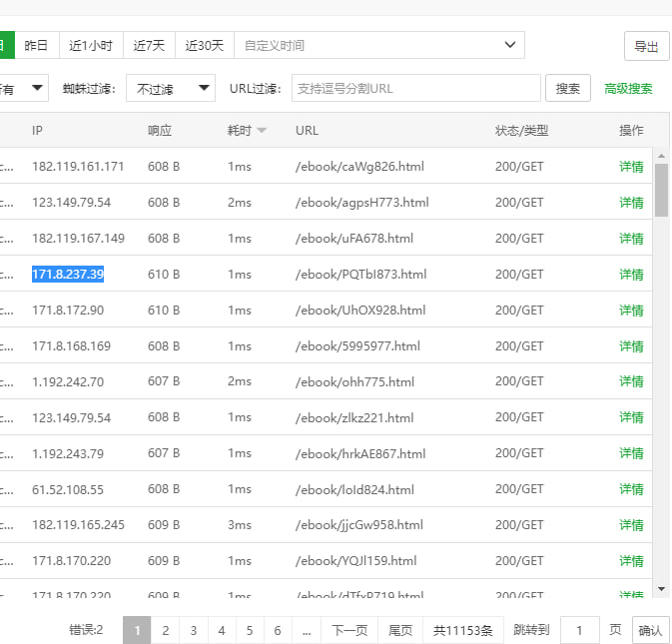Open the custom time range dropdown

[378, 45]
